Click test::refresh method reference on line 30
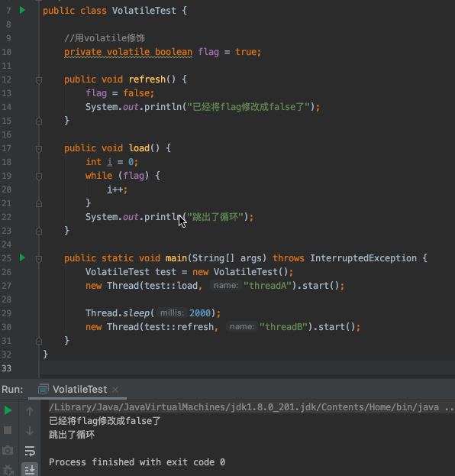 [179, 327]
